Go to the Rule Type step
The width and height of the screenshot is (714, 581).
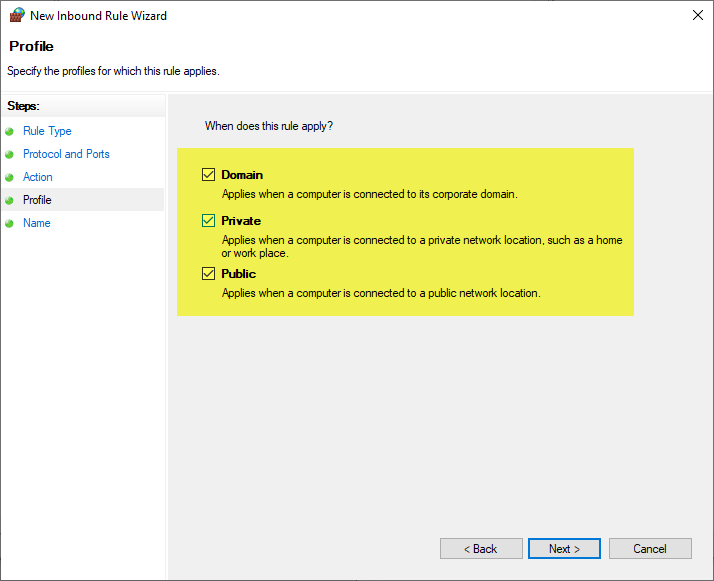pos(47,131)
